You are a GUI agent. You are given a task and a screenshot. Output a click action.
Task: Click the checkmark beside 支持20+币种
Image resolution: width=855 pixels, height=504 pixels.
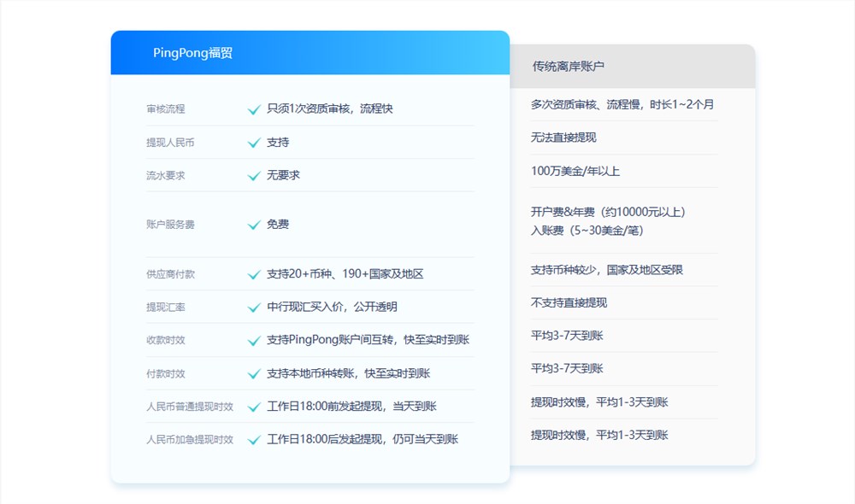click(254, 274)
